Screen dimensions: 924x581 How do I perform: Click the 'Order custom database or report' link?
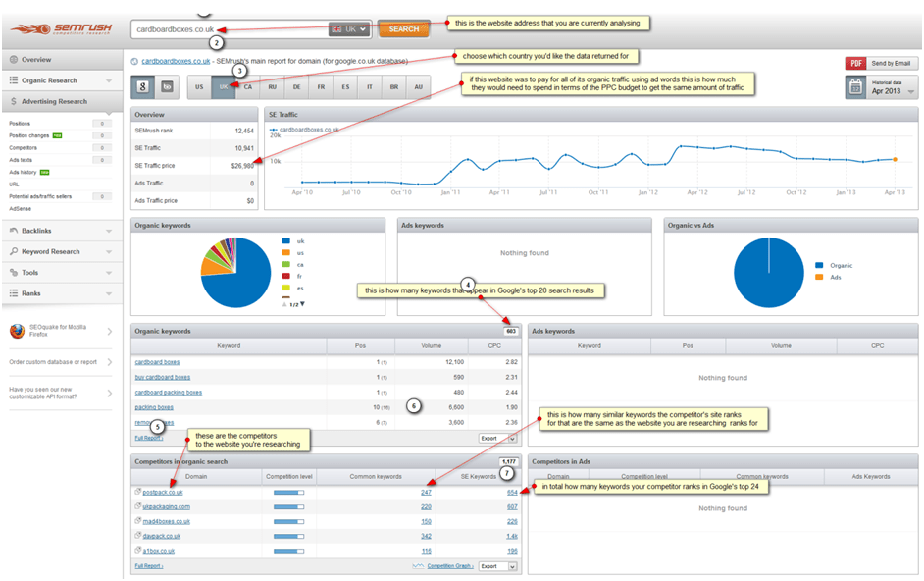53,362
